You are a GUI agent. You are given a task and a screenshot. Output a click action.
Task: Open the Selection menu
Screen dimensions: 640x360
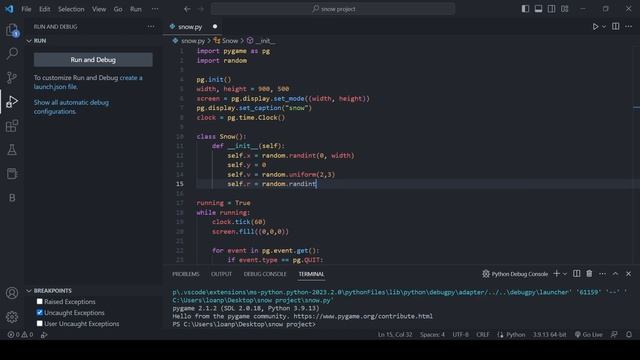click(71, 9)
